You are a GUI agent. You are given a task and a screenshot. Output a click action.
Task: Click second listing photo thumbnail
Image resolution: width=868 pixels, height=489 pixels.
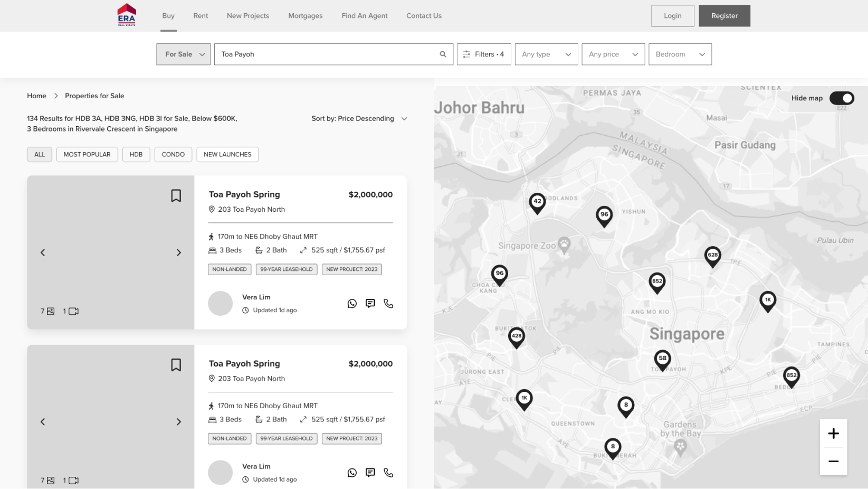tap(111, 417)
